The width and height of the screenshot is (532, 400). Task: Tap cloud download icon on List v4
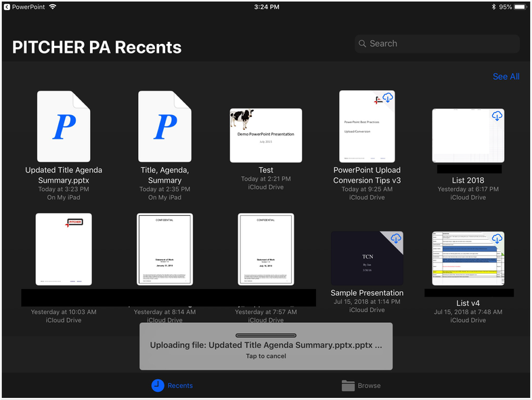coord(497,239)
